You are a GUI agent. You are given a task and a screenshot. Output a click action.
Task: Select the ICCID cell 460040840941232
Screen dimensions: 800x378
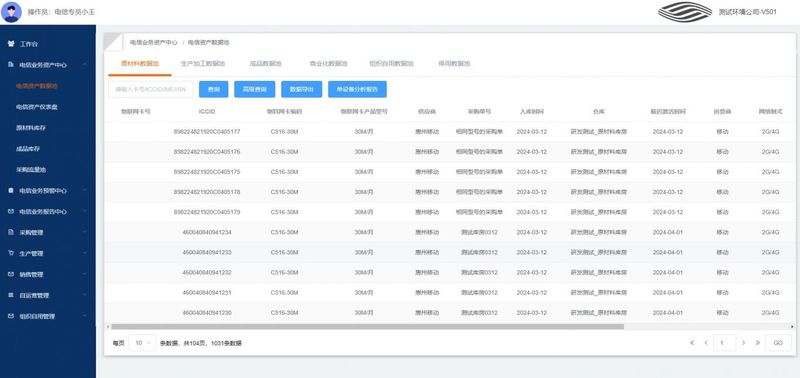coord(207,272)
